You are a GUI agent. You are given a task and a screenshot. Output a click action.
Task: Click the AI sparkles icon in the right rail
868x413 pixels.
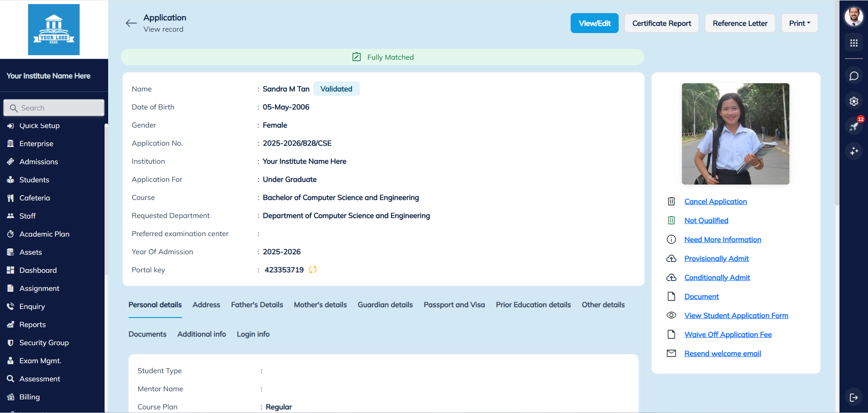point(854,151)
